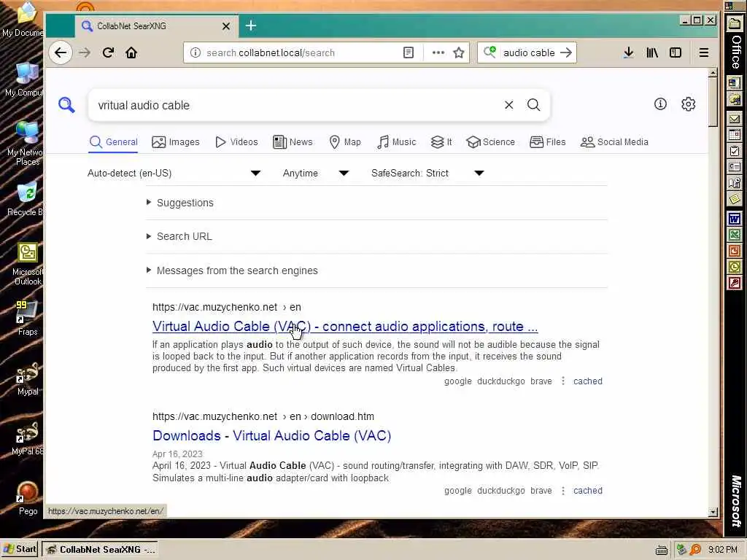Click the Recycle Bin desktop icon
Viewport: 747px width, 560px height.
tap(27, 199)
